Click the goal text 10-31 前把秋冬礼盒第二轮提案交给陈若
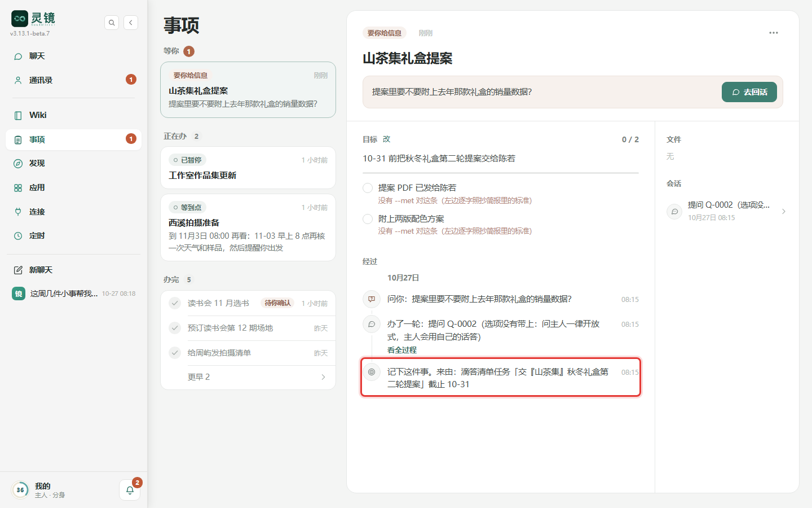Screen dimensions: 812x508 pos(439,159)
